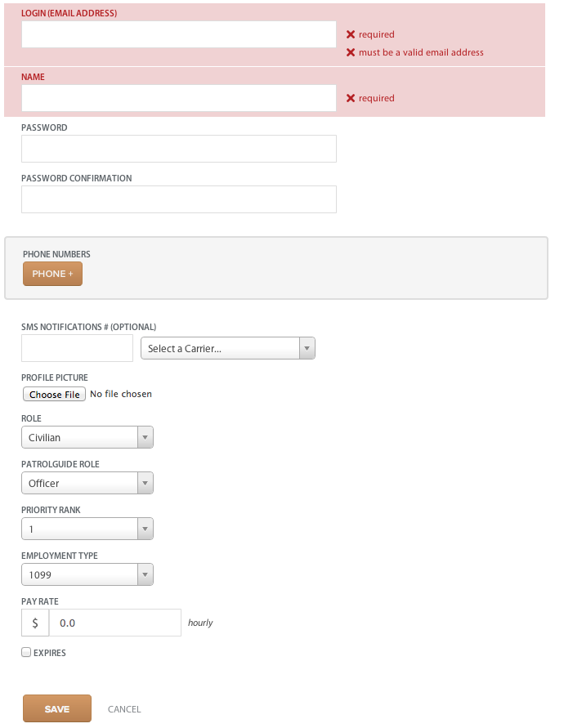Screen dimensions: 573x728
Task: Open the Role dropdown showing Civilian
Action: 87,437
